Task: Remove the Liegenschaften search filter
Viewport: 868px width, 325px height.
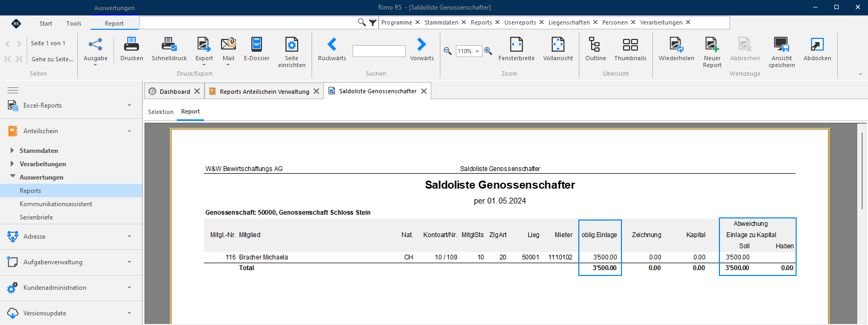Action: pos(595,22)
